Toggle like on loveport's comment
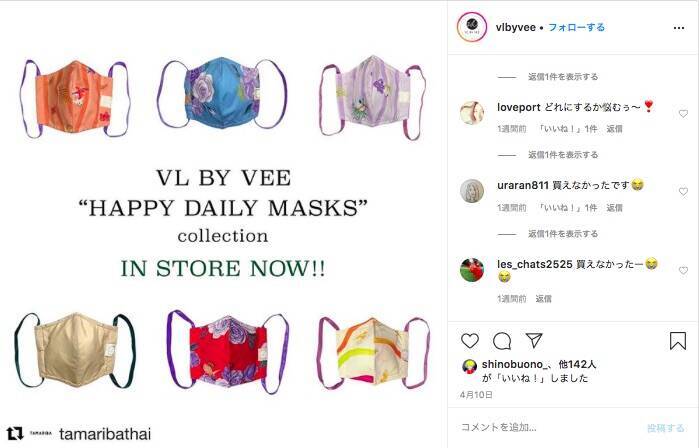The width and height of the screenshot is (699, 448). pyautogui.click(x=683, y=114)
